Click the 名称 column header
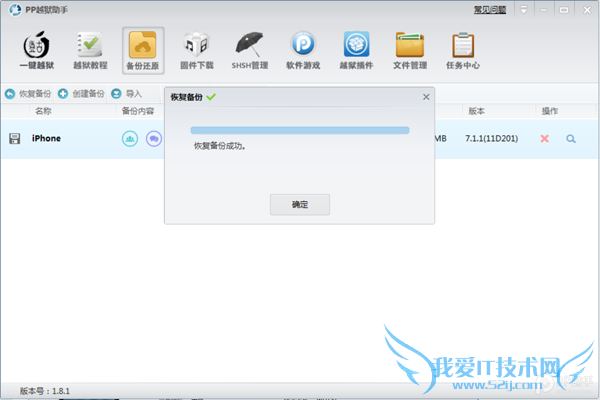 43,111
